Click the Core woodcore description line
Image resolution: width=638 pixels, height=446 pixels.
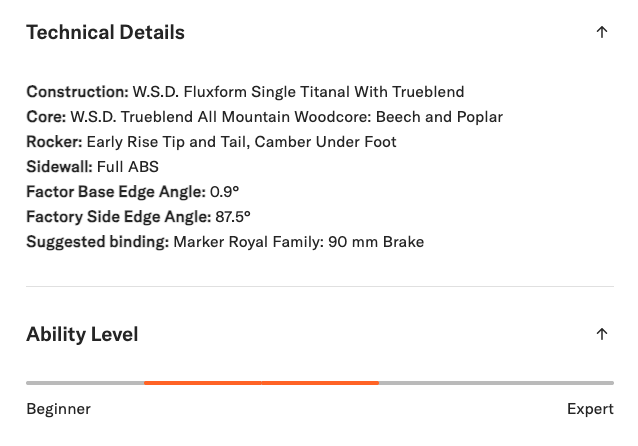point(286,117)
